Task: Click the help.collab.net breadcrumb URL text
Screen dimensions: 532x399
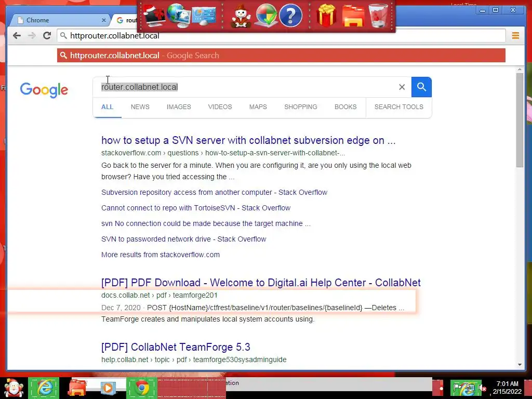Action: 194,360
